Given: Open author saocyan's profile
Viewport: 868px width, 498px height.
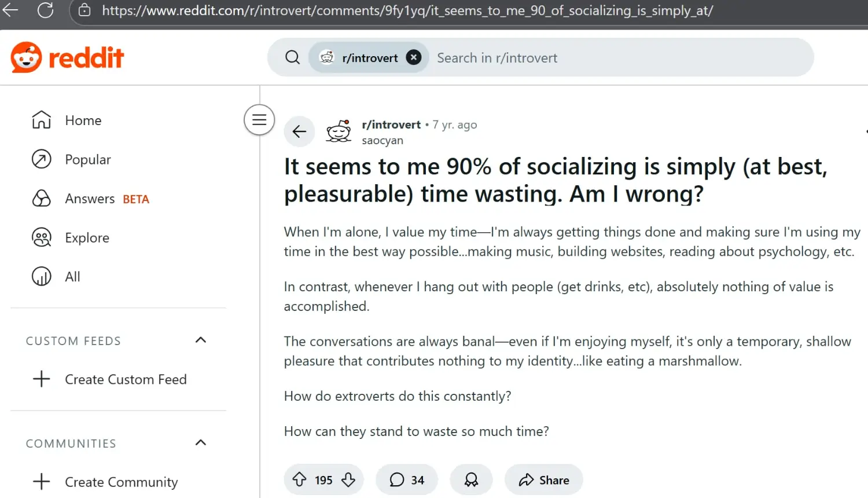Looking at the screenshot, I should click(x=382, y=141).
